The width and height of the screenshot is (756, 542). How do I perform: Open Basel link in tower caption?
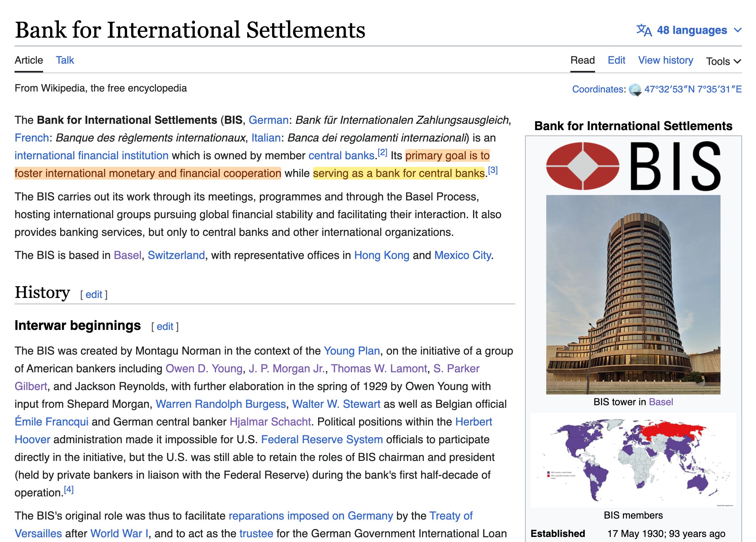point(661,402)
